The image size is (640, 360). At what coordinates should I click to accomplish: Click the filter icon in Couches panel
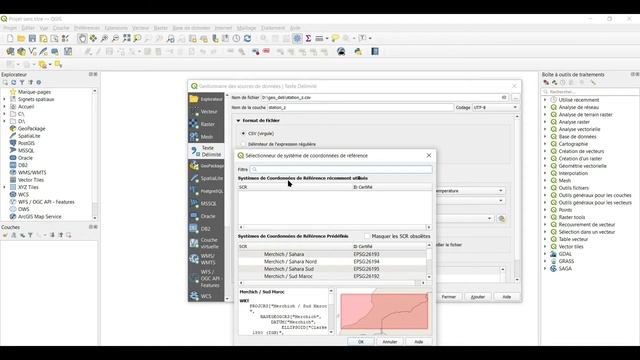tap(30, 235)
